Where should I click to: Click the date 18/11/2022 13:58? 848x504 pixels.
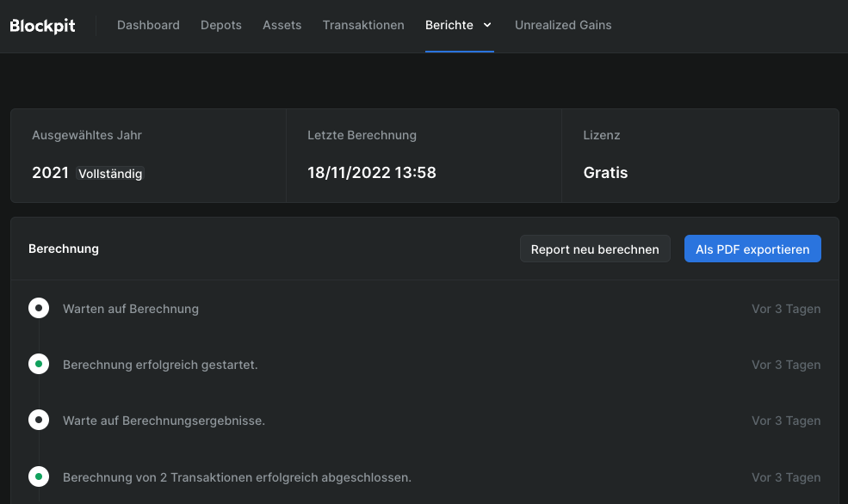click(x=372, y=173)
